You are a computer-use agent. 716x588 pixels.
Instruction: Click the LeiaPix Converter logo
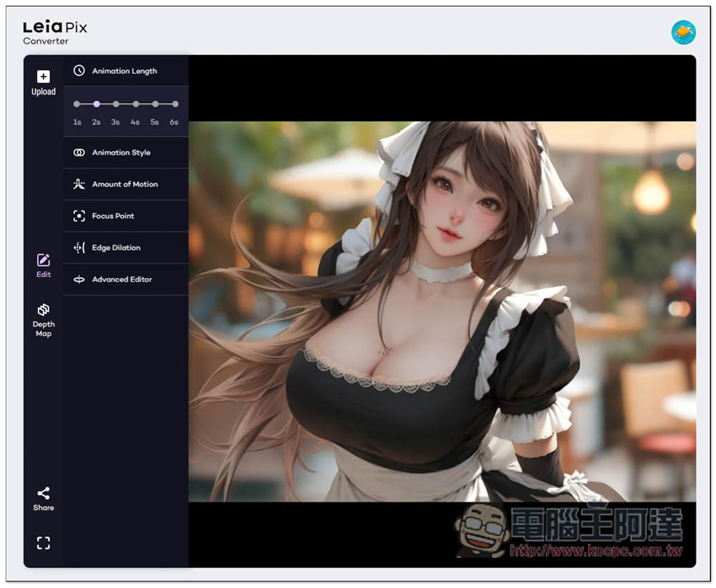[x=55, y=32]
